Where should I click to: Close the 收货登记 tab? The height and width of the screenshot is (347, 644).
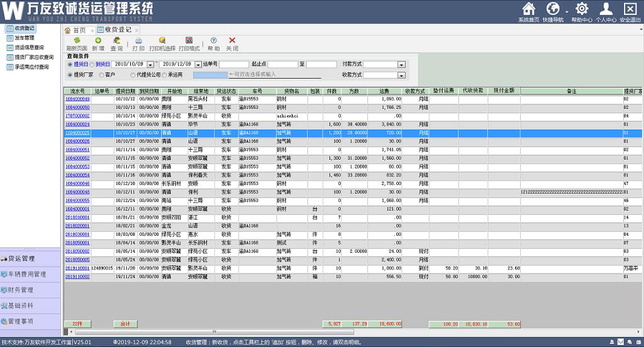(x=136, y=30)
